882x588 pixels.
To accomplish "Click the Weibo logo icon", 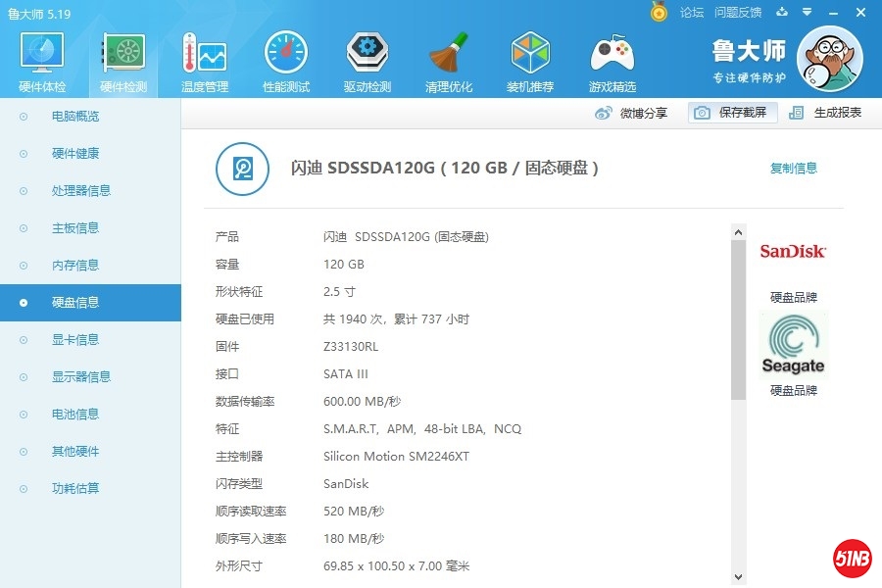I will point(603,113).
